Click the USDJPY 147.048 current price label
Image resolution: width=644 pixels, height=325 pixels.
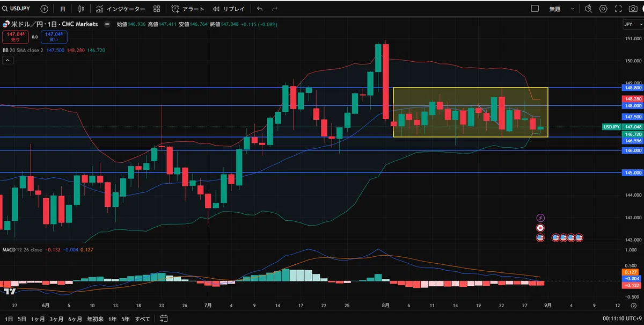[x=622, y=127]
